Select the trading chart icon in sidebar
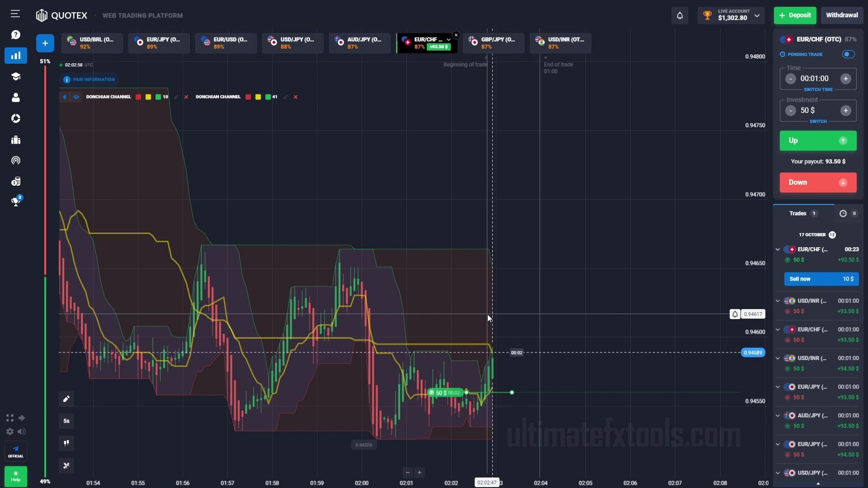 point(16,56)
